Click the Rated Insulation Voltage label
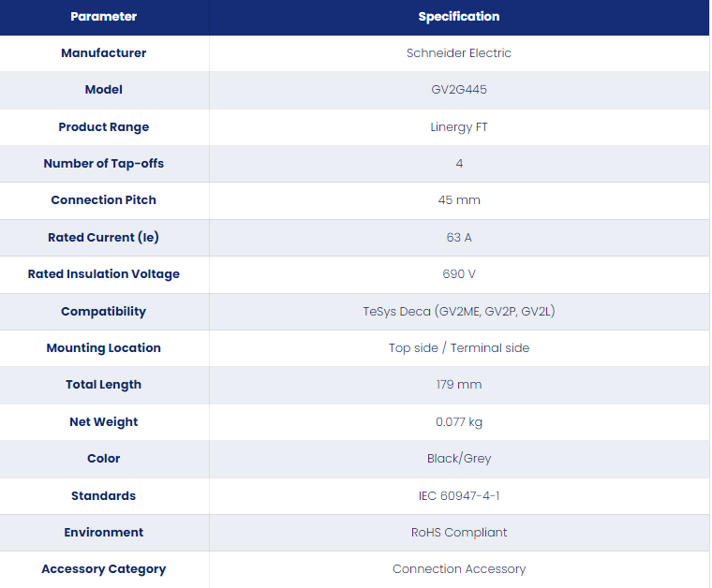Screen dimensions: 712x588 [104, 274]
